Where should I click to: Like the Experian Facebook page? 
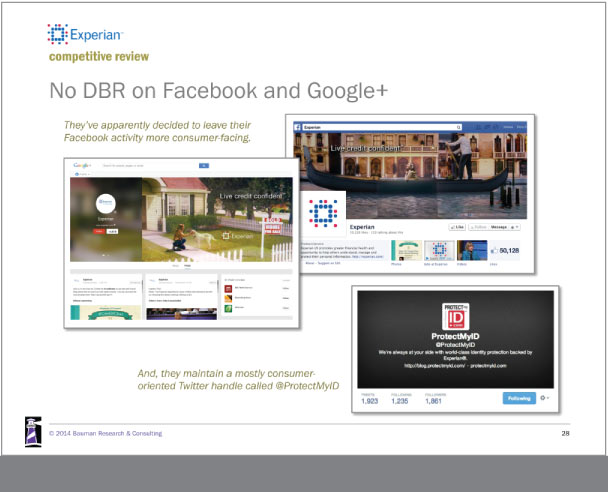(457, 227)
